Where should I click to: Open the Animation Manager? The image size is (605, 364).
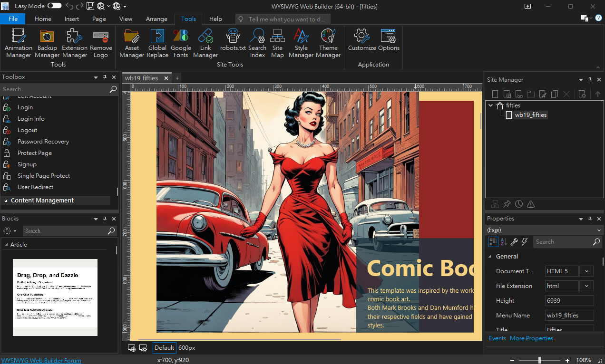(x=19, y=43)
